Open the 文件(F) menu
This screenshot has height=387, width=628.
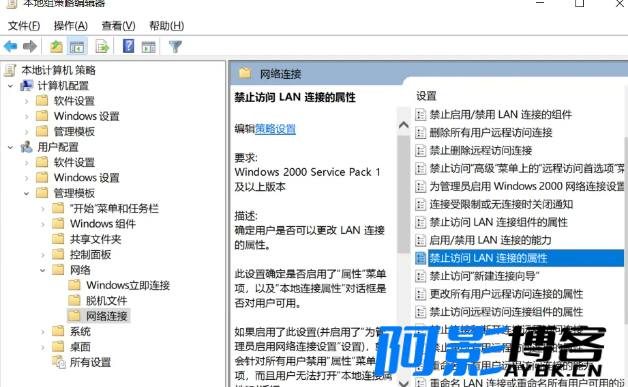24,26
